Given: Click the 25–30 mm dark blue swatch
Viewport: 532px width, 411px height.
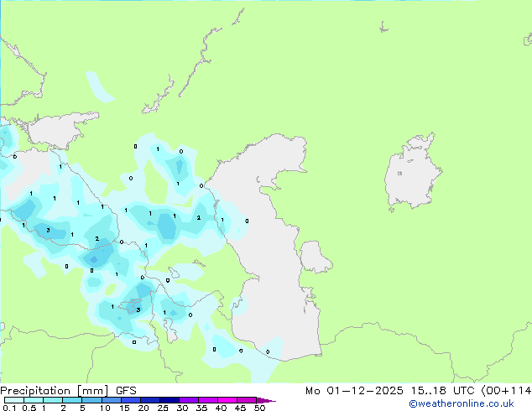Looking at the screenshot, I should click(x=169, y=400).
